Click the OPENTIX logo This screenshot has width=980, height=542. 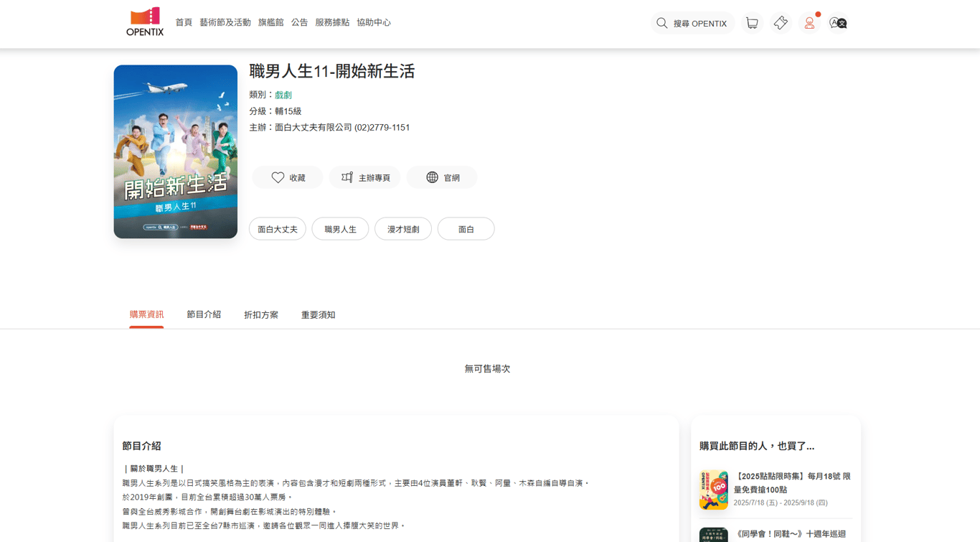[x=145, y=22]
